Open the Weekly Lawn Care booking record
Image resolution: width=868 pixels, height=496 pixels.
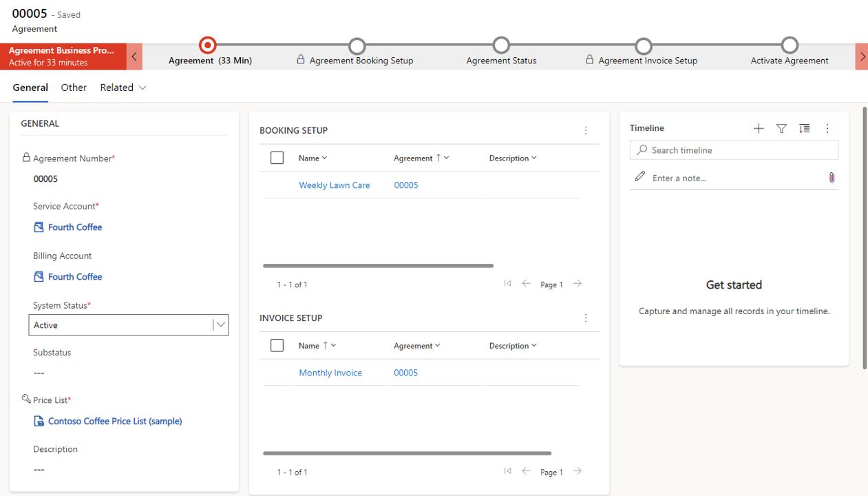(335, 185)
